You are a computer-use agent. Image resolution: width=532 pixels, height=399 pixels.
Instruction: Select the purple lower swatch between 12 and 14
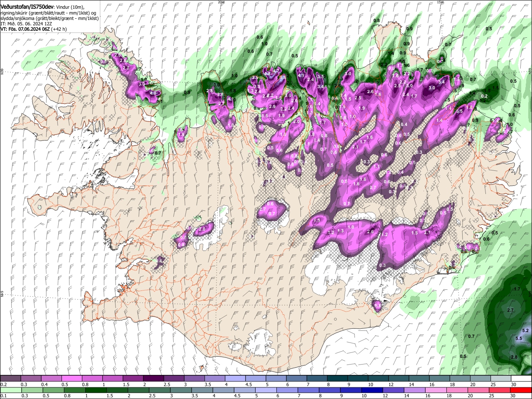coord(394,390)
